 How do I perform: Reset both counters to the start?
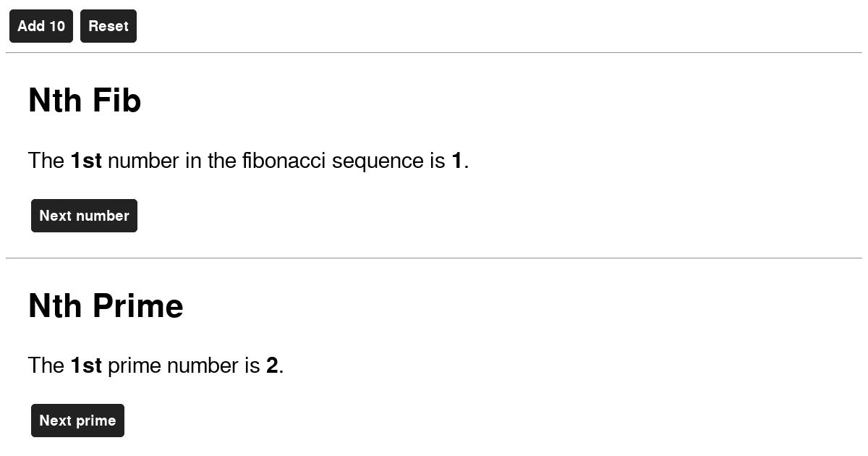click(108, 26)
